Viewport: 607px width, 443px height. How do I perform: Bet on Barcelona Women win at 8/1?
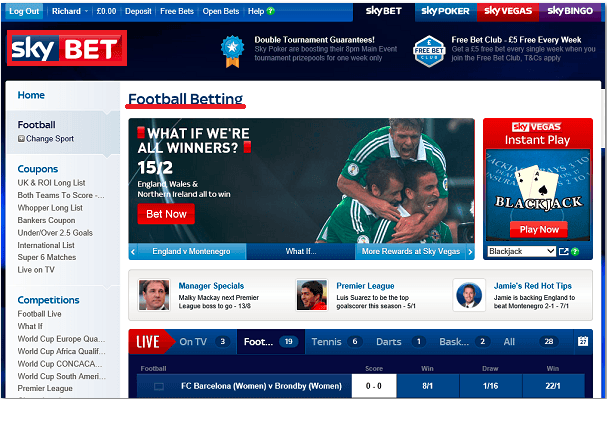click(x=427, y=386)
